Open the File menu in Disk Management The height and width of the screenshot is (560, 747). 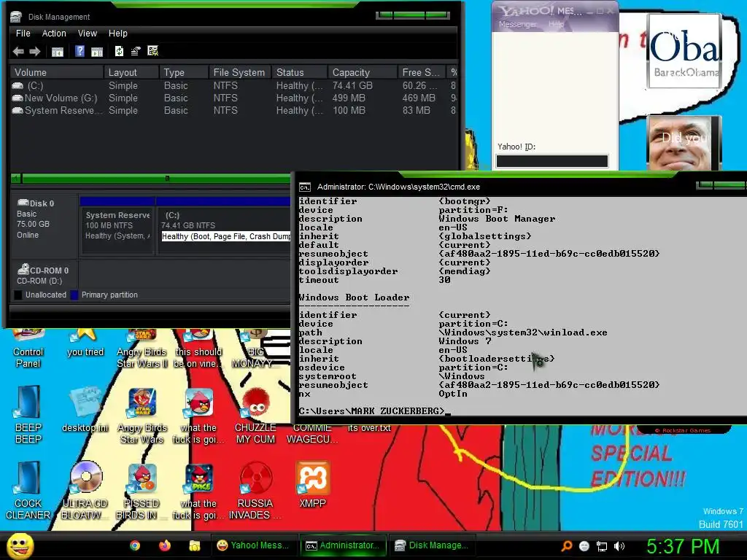[23, 34]
